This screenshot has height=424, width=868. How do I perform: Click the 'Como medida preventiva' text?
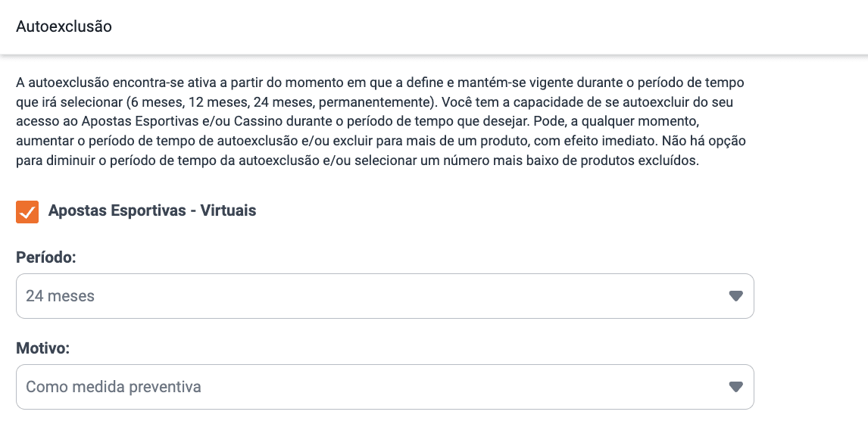pyautogui.click(x=114, y=387)
